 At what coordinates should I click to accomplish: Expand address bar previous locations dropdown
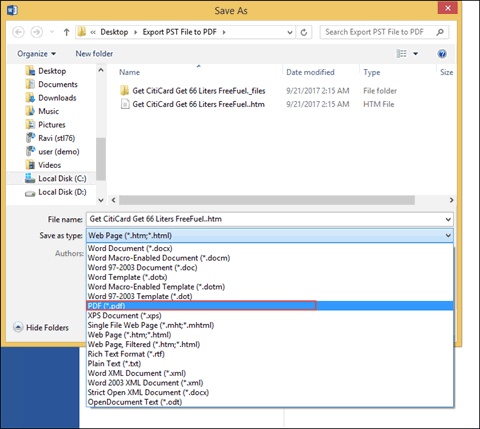(x=290, y=32)
